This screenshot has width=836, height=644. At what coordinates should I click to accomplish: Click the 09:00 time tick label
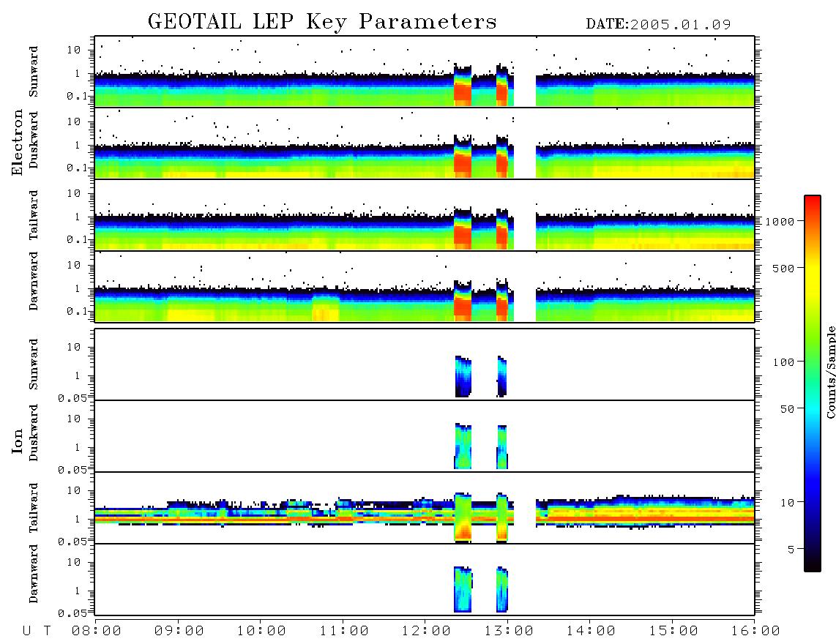click(x=179, y=632)
